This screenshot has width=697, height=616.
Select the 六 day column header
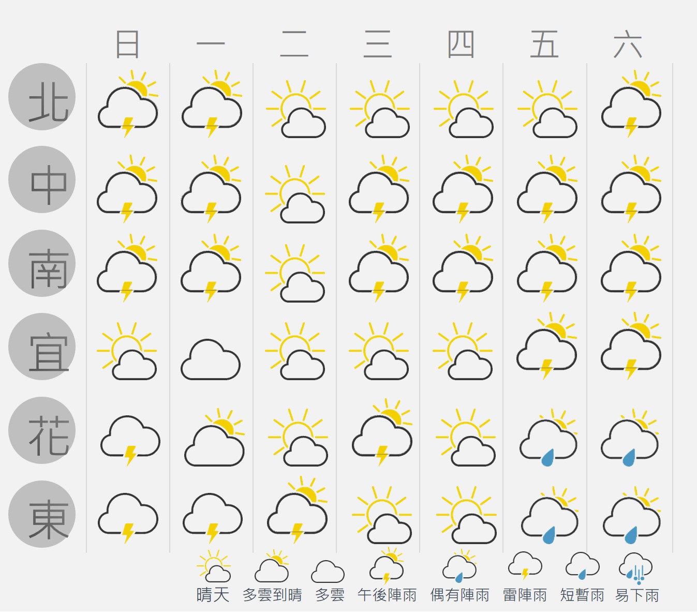[x=628, y=44]
